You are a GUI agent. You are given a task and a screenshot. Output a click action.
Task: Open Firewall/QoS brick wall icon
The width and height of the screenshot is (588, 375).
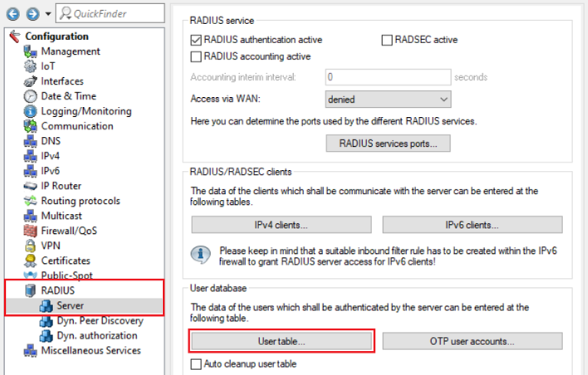31,231
